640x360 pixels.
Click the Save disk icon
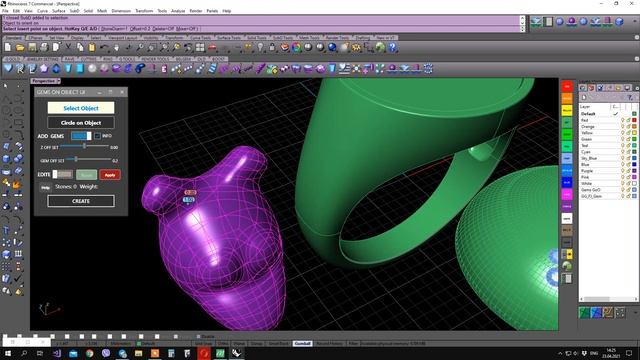click(x=32, y=48)
